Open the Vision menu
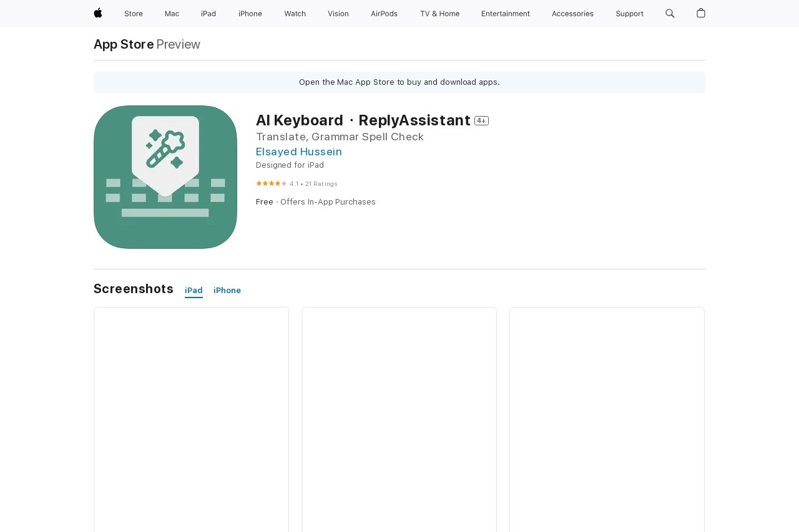Screen dimensions: 799x532 tap(338, 14)
